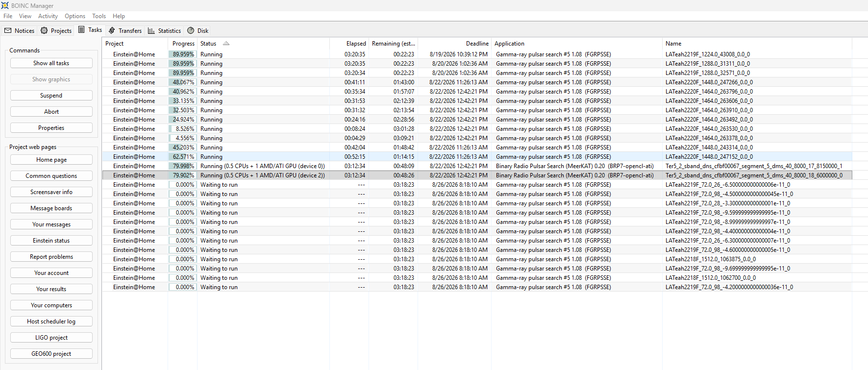This screenshot has width=868, height=370.
Task: Select task LATeah2218F_1512.0_1063875_0.0_0
Action: coord(711,259)
